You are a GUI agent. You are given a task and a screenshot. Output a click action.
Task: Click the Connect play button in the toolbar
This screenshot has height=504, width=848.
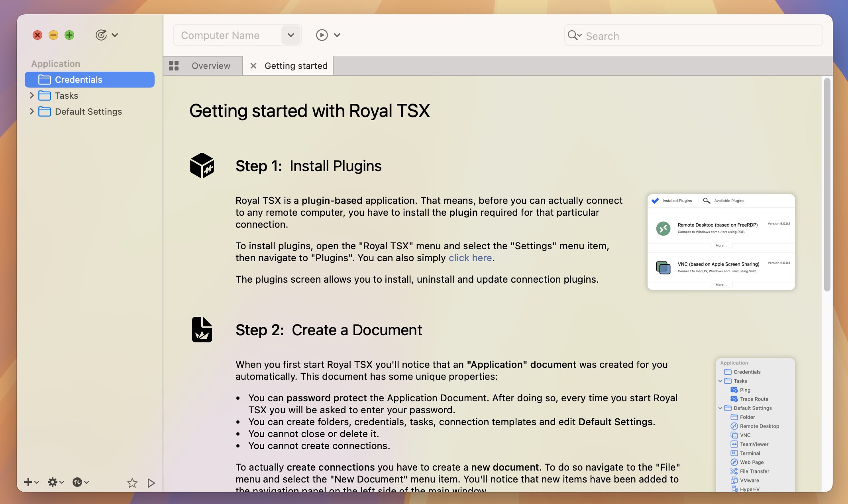coord(322,35)
